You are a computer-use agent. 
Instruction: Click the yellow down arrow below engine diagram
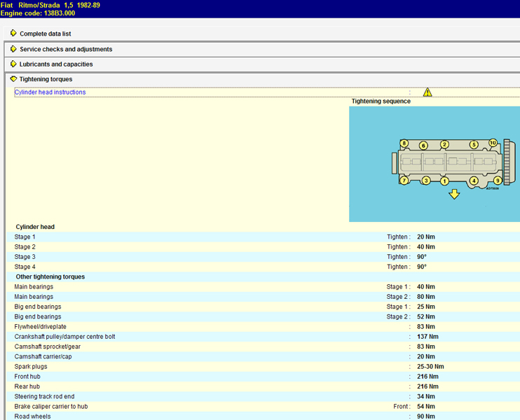tap(454, 194)
